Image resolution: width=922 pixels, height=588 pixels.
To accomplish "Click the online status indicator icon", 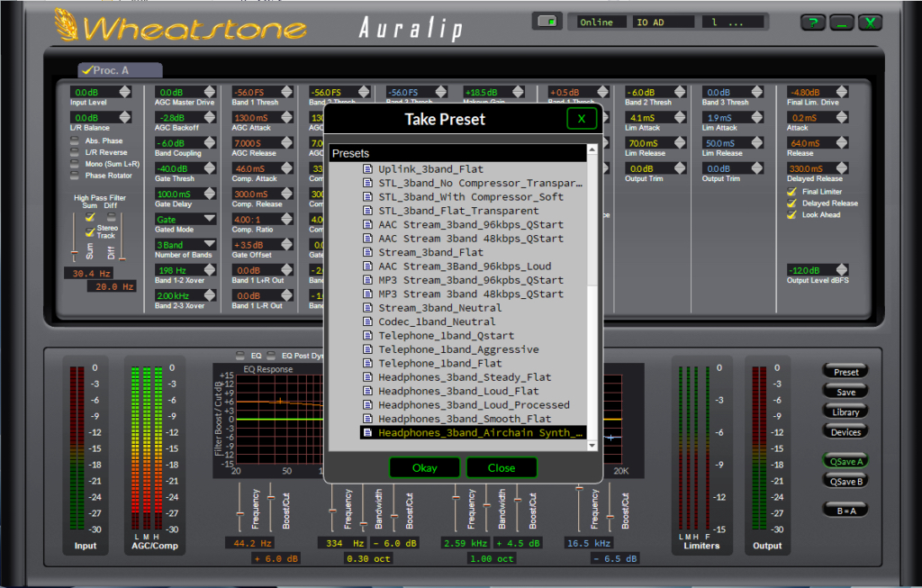I will (x=547, y=22).
